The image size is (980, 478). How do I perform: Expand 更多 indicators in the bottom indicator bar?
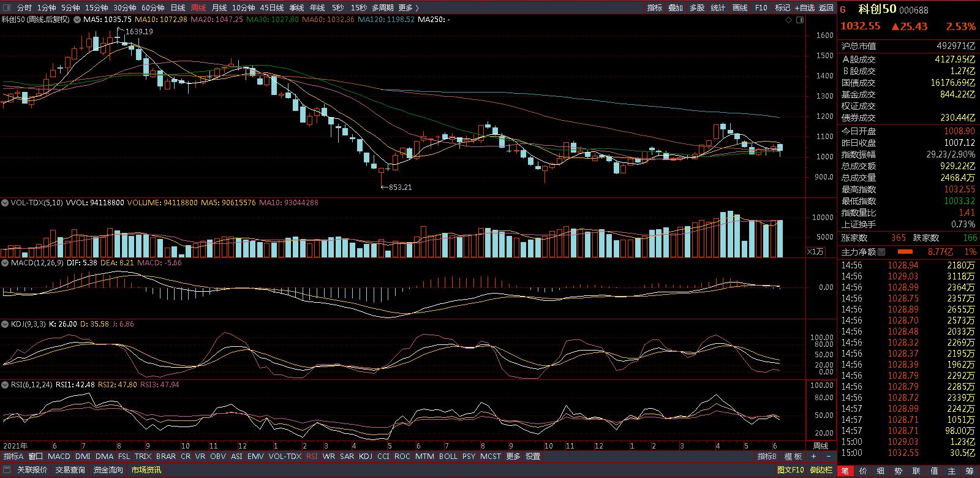(x=513, y=457)
